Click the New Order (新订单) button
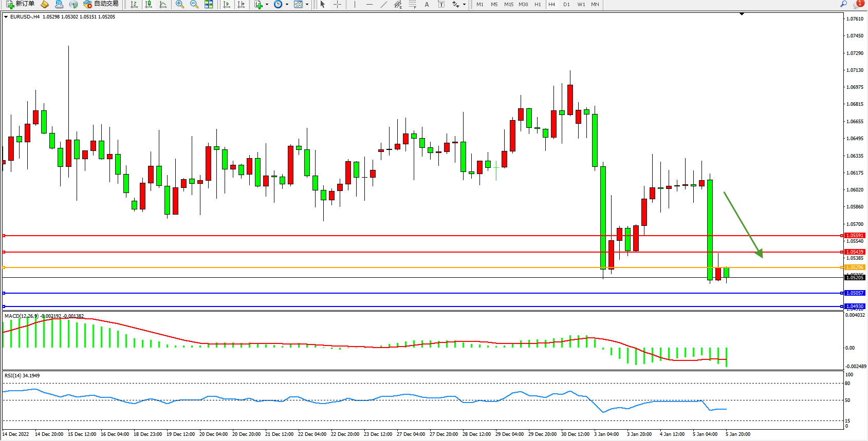868x441 pixels. click(x=21, y=4)
